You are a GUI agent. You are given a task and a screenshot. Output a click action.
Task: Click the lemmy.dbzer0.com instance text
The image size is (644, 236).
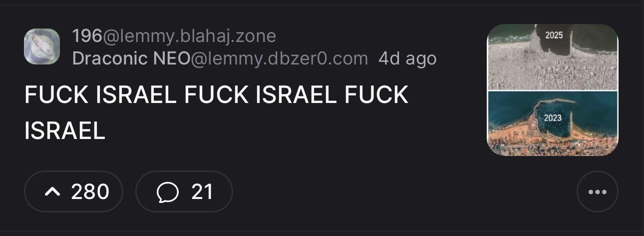point(280,58)
